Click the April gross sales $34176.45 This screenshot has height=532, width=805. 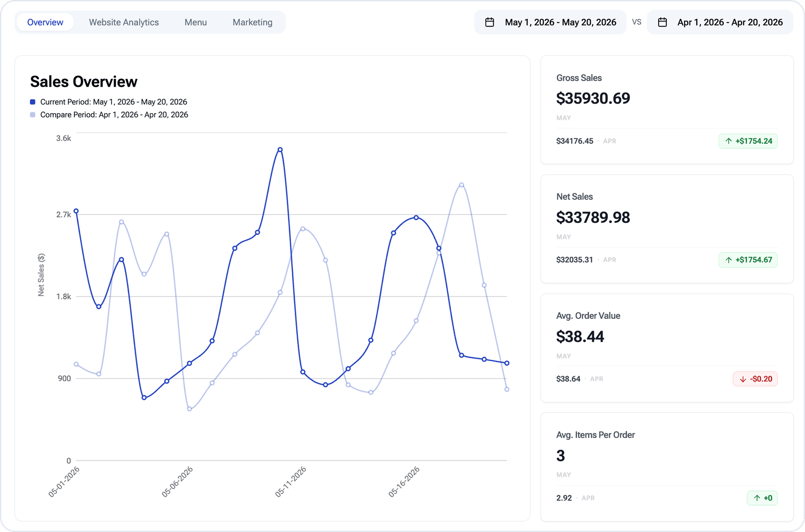point(574,141)
